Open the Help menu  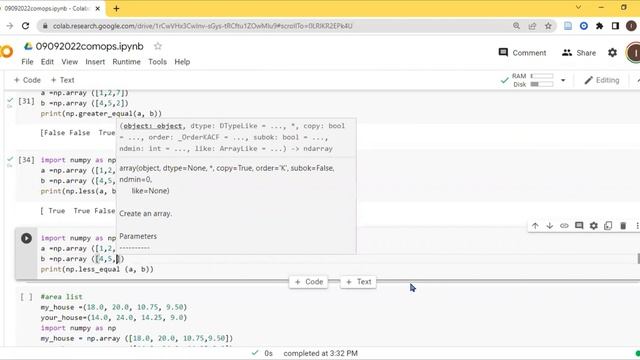182,62
